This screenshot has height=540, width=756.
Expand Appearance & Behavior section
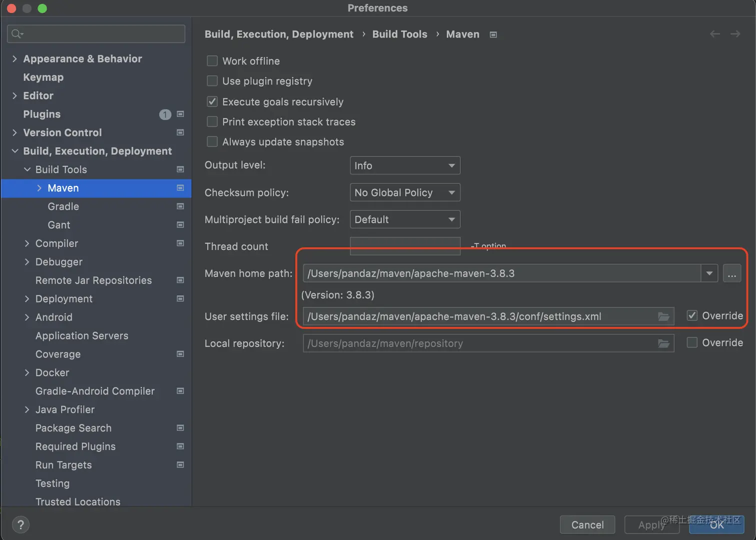click(14, 59)
